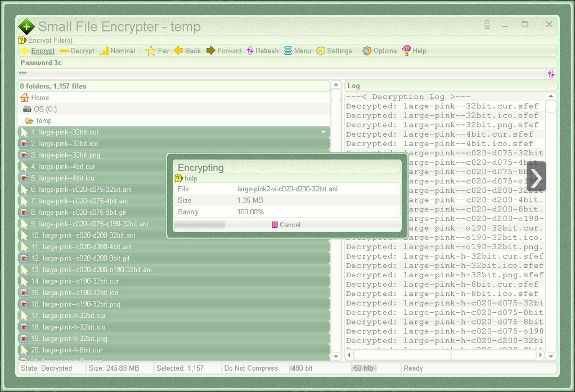Click the password field refresh icon
Image resolution: width=575 pixels, height=392 pixels.
551,74
